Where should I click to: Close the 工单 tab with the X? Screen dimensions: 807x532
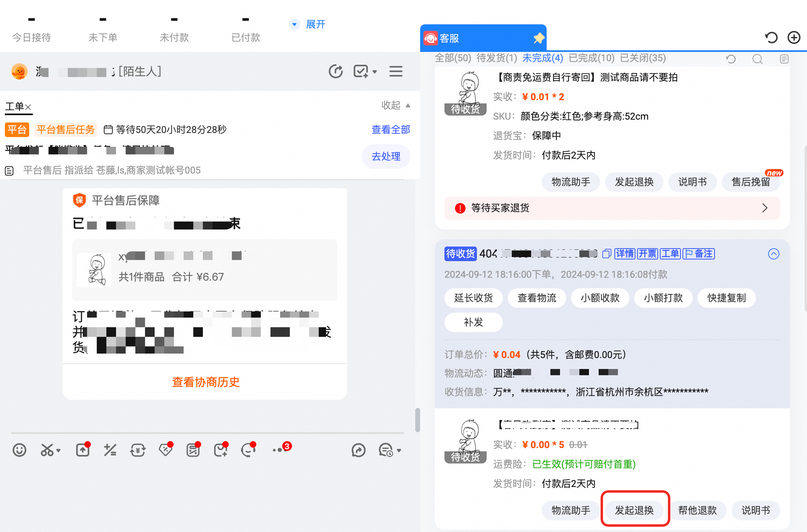(28, 107)
